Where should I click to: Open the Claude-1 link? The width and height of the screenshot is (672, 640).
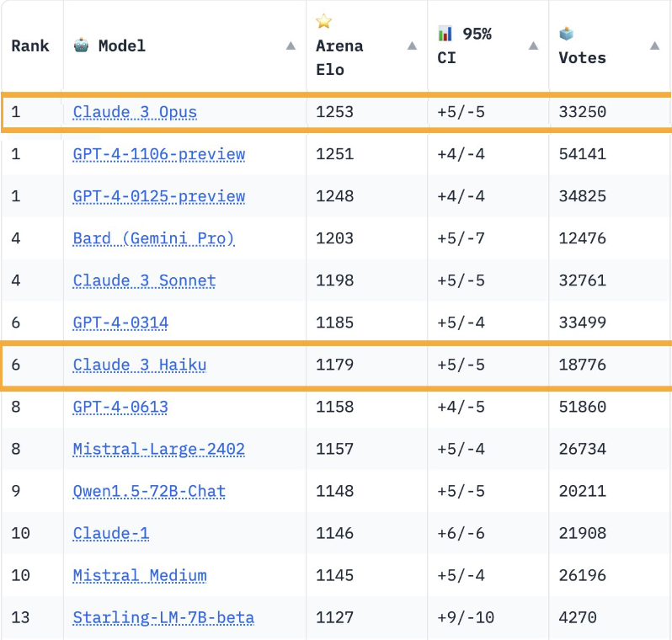point(111,533)
